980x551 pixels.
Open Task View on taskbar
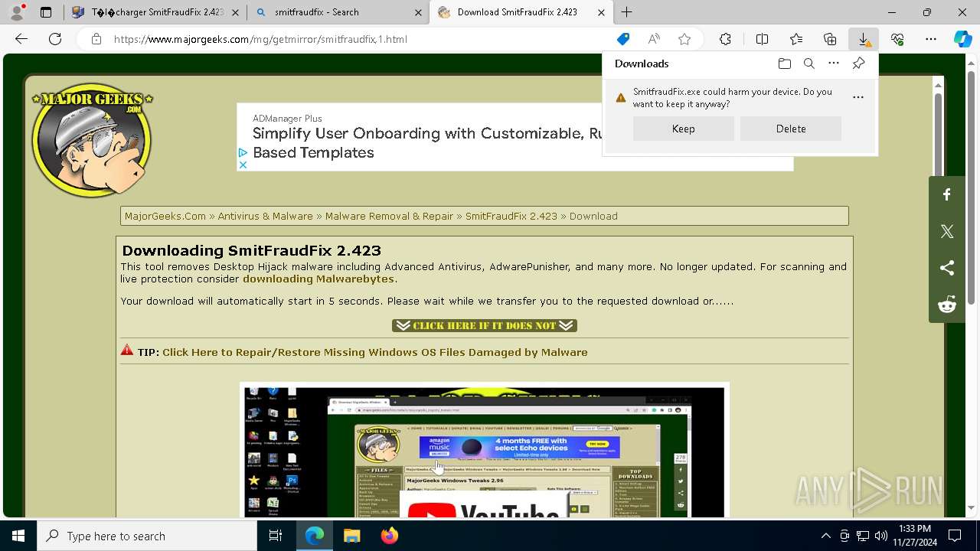[276, 536]
